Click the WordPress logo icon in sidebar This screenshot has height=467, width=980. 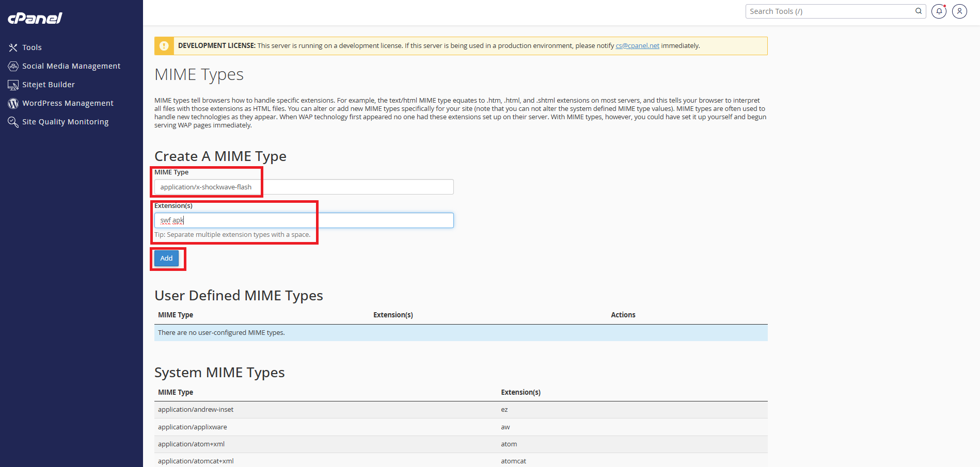pyautogui.click(x=13, y=103)
